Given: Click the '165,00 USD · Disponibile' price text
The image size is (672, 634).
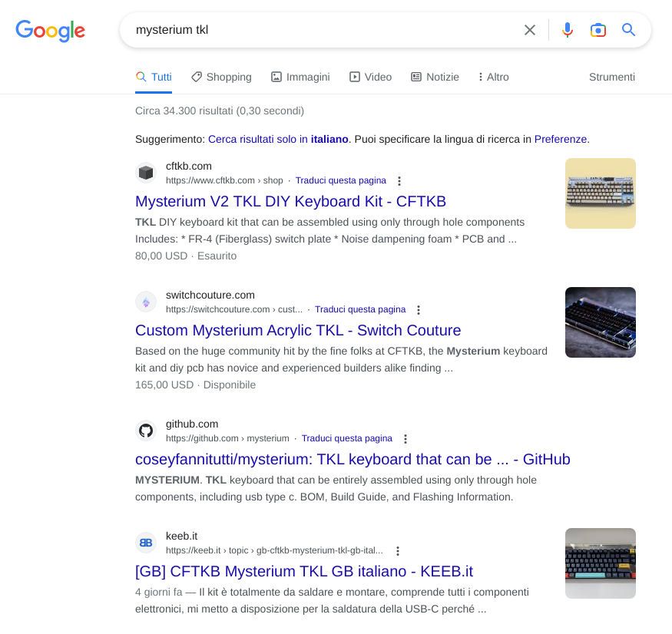Looking at the screenshot, I should (195, 385).
